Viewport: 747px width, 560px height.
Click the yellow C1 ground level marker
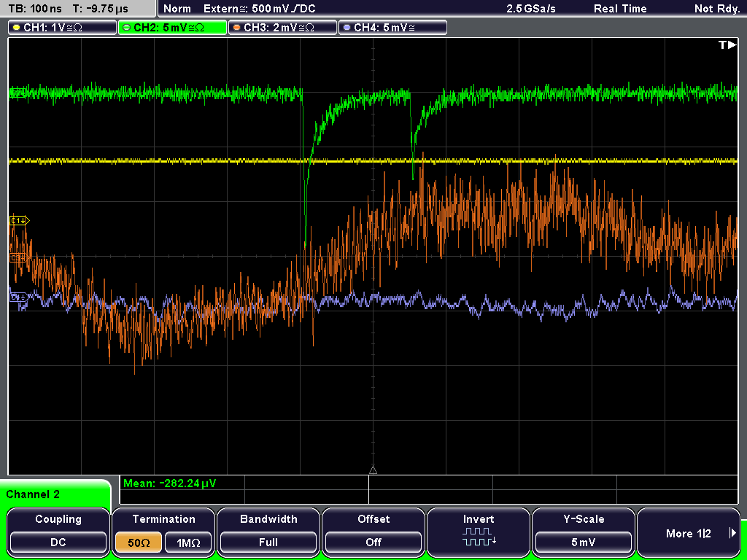19,220
